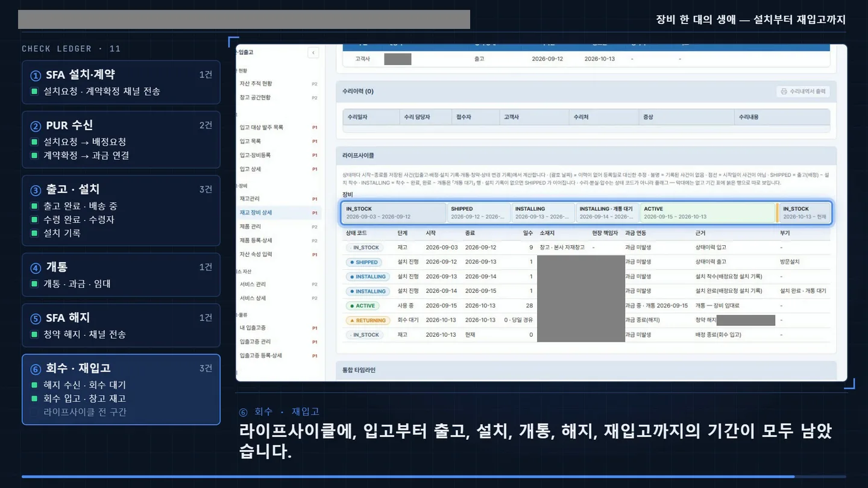Select 입고 목록 in the sidebar
Image resolution: width=868 pixels, height=488 pixels.
tap(250, 141)
